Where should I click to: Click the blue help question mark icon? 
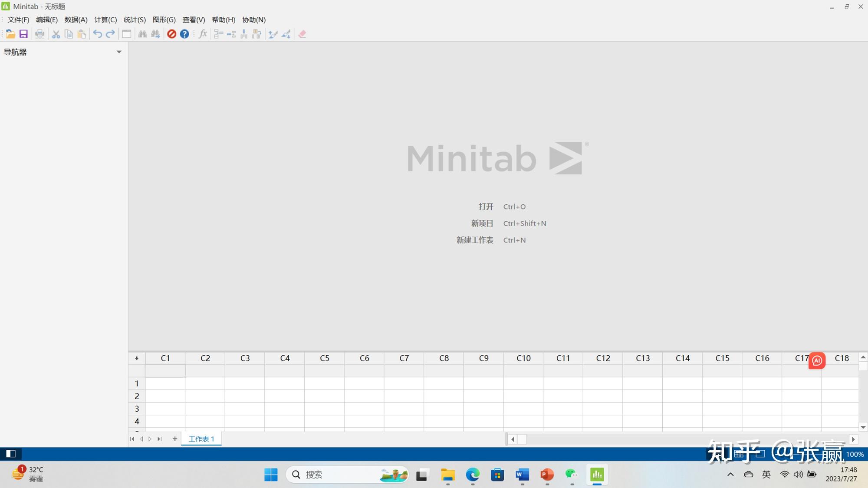[184, 34]
